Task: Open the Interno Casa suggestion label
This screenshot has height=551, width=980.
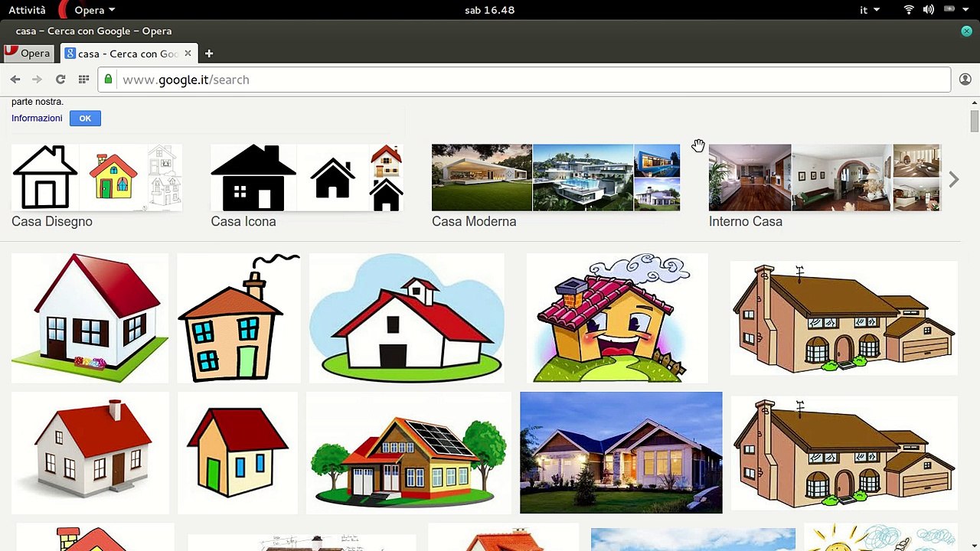Action: click(x=746, y=221)
